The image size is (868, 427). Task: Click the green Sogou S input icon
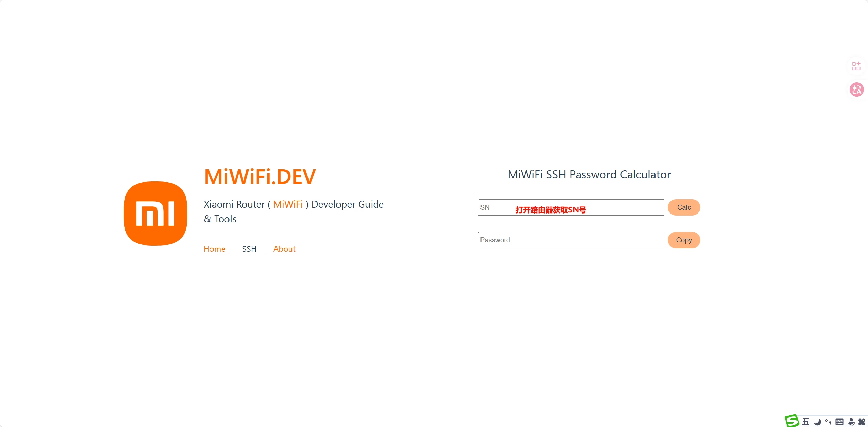point(792,421)
